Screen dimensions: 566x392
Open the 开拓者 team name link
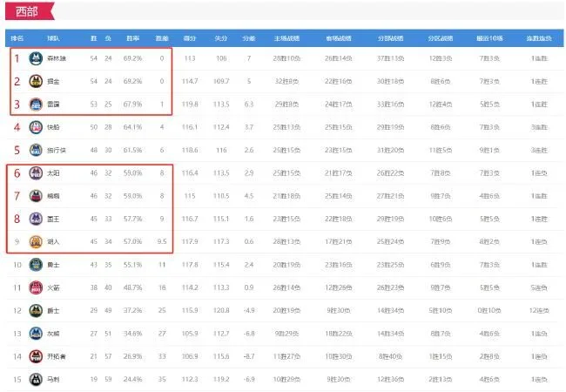(x=57, y=356)
